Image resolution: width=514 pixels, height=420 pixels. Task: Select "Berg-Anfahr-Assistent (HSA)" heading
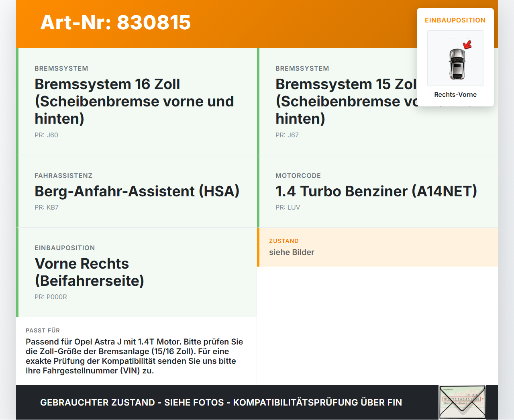pos(137,191)
